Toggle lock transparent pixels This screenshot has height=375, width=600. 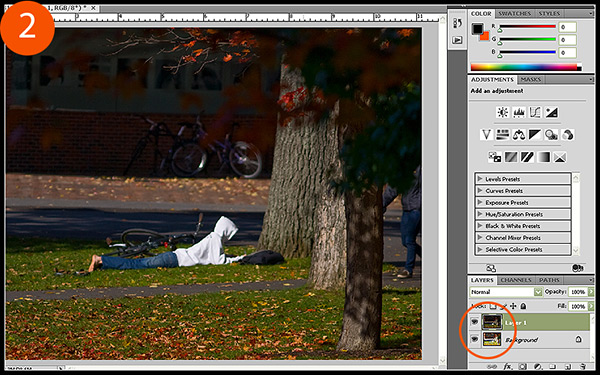(x=493, y=306)
